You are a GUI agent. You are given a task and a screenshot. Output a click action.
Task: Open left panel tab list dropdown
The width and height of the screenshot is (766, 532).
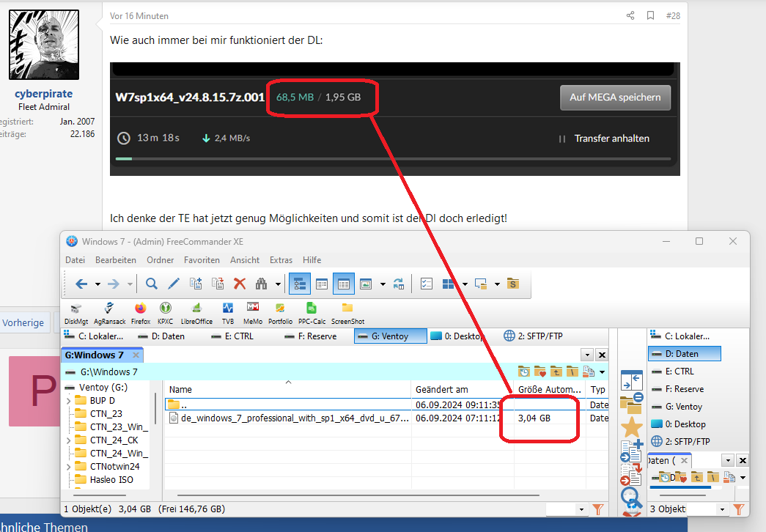pos(587,355)
